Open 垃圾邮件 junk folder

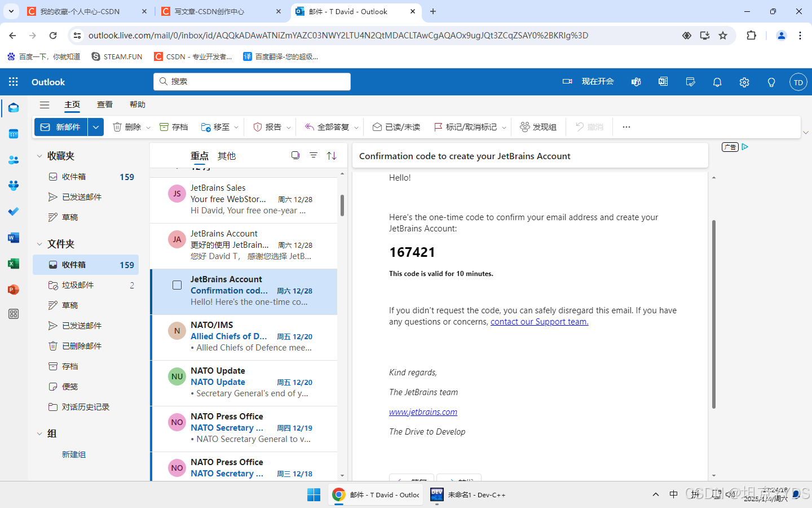(86, 285)
